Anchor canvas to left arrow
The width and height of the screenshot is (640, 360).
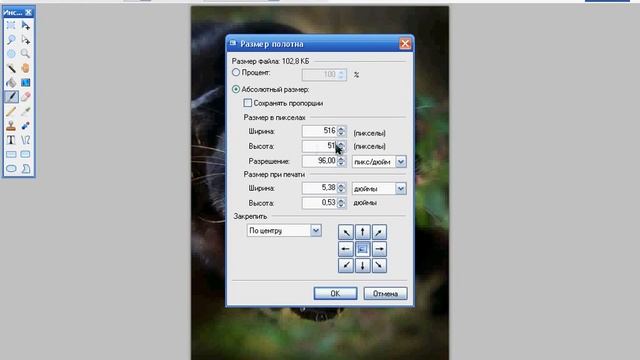point(346,249)
